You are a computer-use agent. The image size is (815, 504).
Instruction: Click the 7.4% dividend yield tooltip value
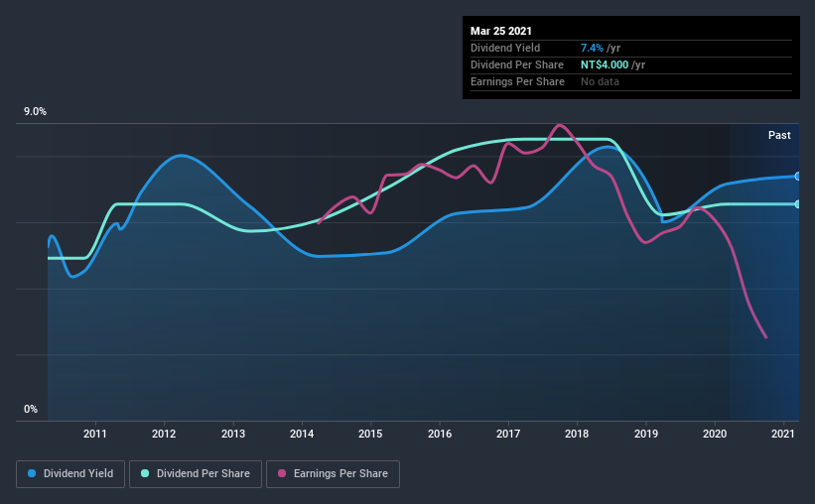click(592, 48)
